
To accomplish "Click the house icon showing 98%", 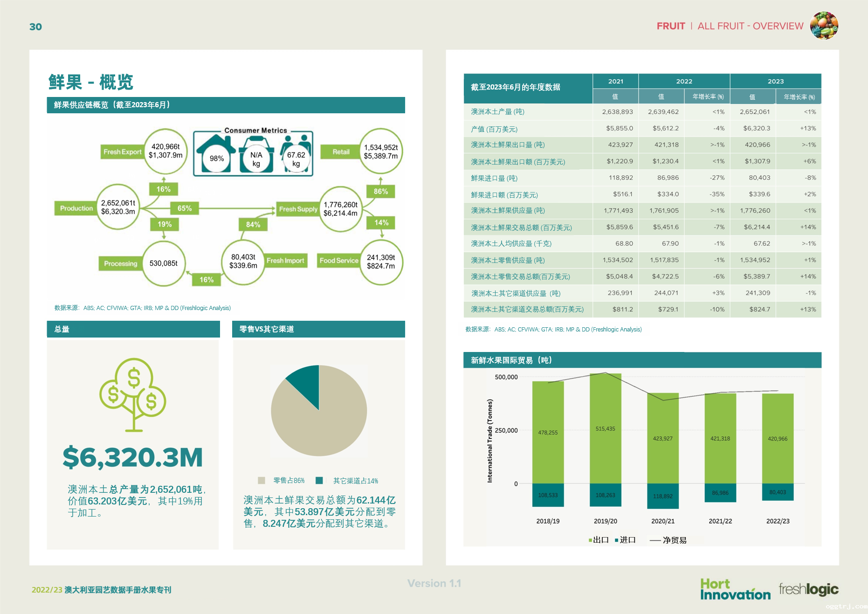I will [x=216, y=154].
